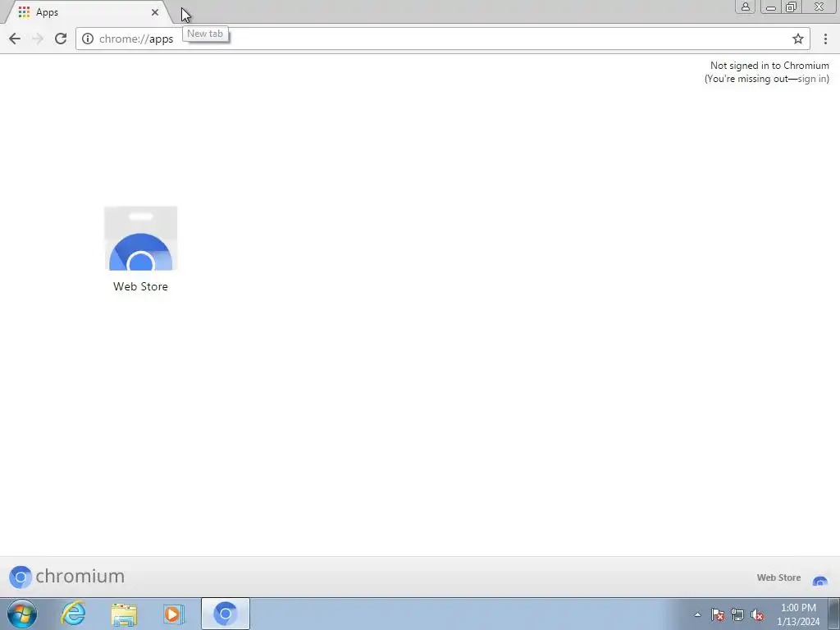Image resolution: width=840 pixels, height=630 pixels.
Task: Open the clock showing 1:00 PM
Action: (798, 614)
